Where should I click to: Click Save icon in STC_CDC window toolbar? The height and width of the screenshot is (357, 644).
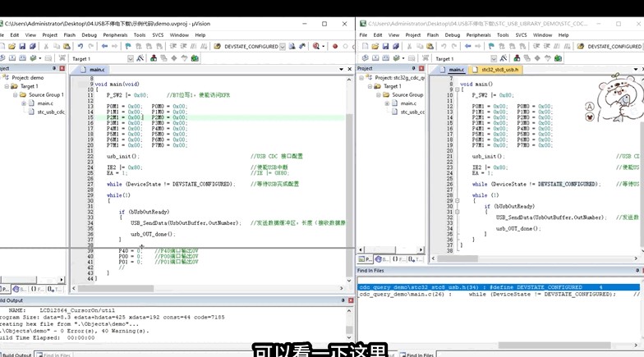[x=385, y=46]
